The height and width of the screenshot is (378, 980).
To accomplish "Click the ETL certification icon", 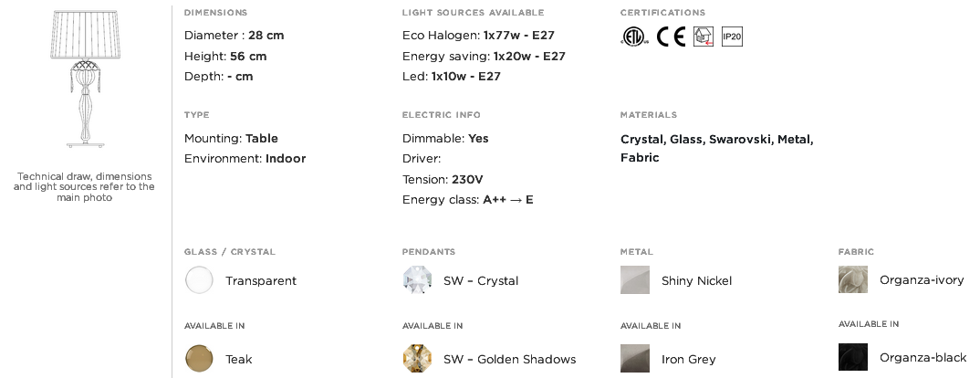I will click(634, 37).
